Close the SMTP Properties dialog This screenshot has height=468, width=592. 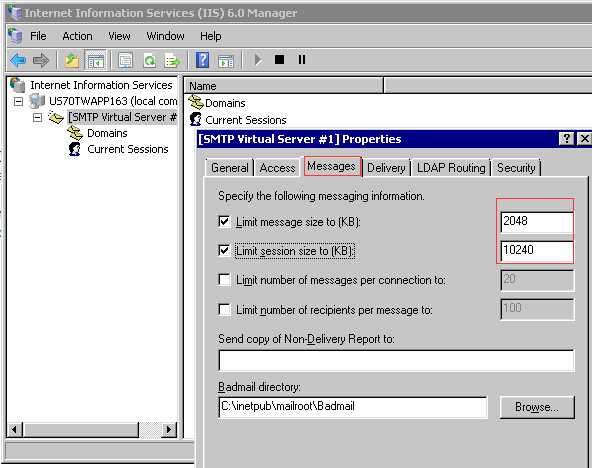[584, 139]
